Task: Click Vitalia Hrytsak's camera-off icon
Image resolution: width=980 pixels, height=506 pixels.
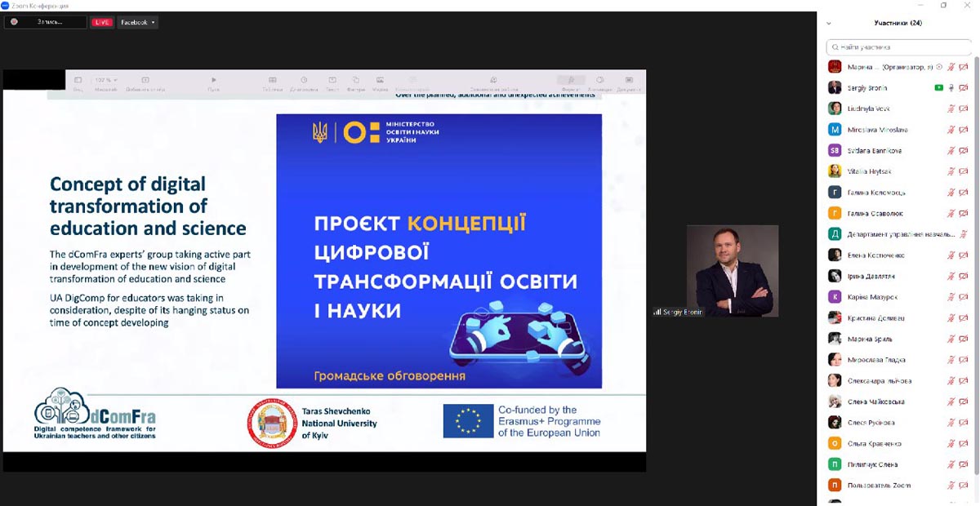Action: (964, 171)
